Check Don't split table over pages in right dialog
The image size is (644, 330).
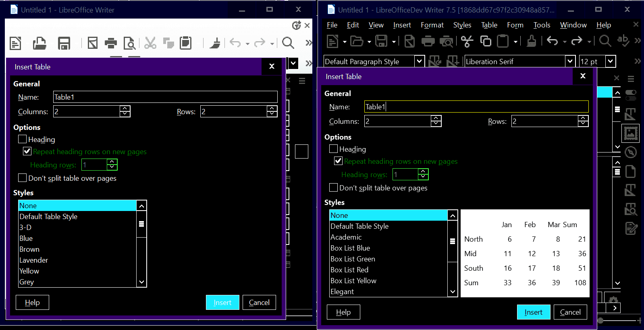[x=333, y=188]
